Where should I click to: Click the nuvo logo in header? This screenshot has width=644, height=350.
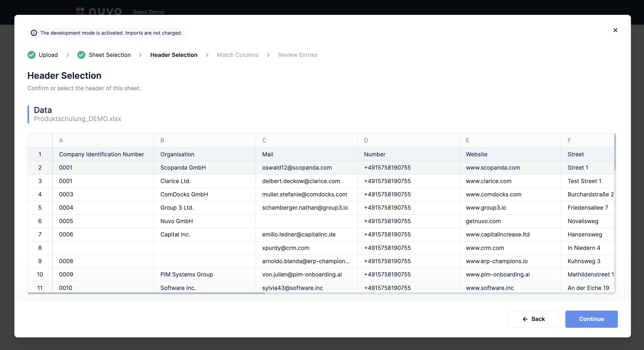[x=99, y=11]
